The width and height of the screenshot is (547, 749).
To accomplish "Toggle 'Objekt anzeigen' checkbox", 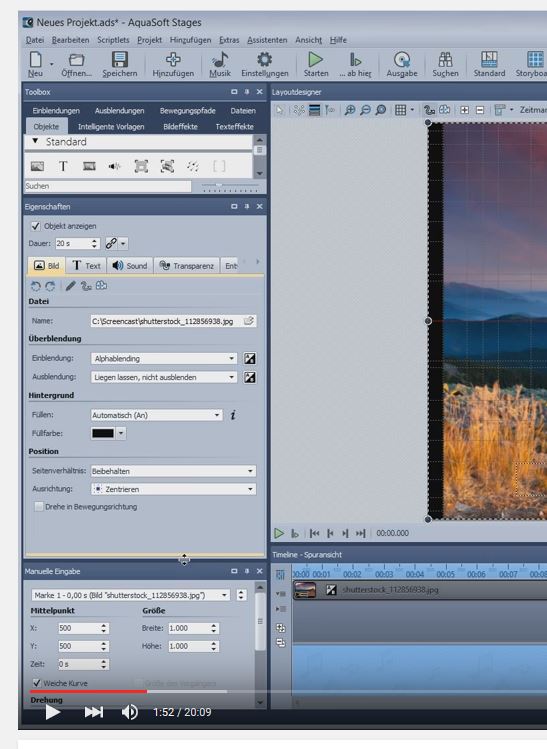I will (x=35, y=226).
